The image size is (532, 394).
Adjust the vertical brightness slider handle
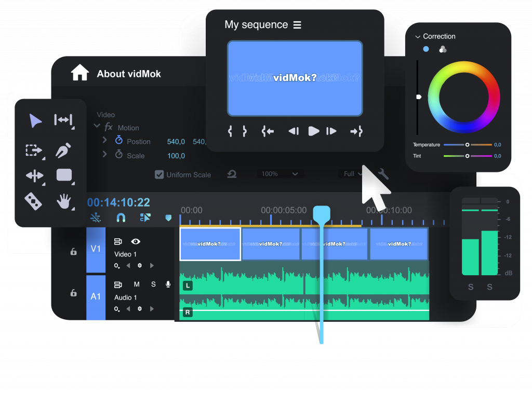[x=419, y=97]
